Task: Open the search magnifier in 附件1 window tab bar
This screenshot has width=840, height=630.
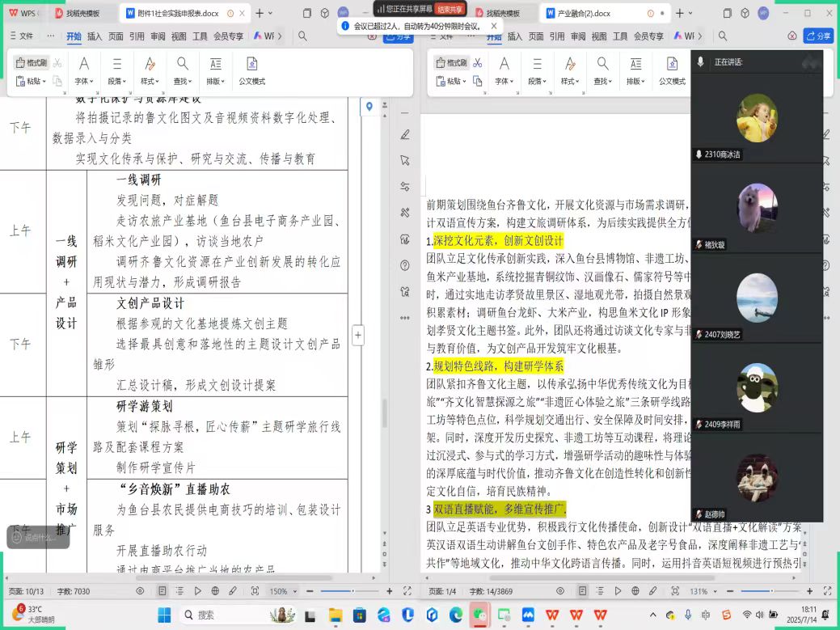Action: coord(302,36)
